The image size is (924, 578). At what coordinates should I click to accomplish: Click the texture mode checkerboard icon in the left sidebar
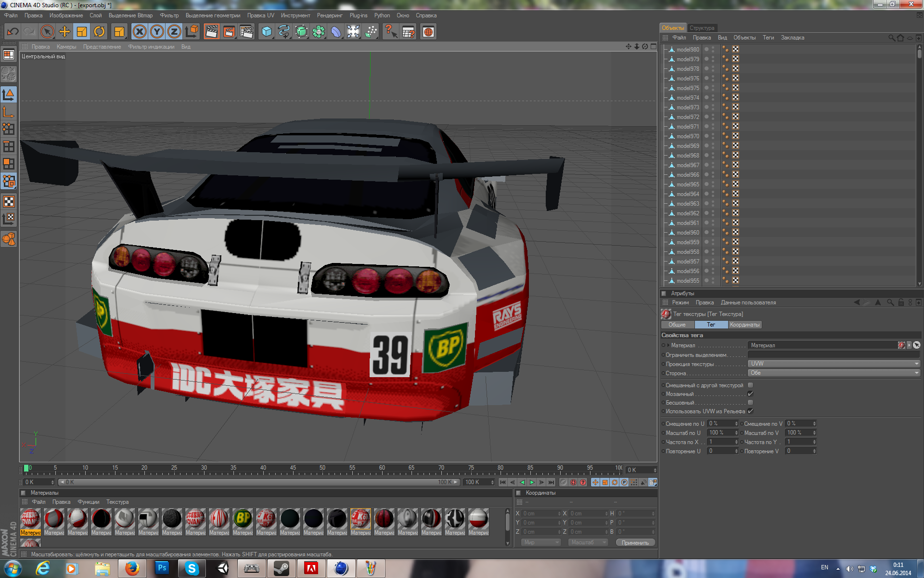9,201
